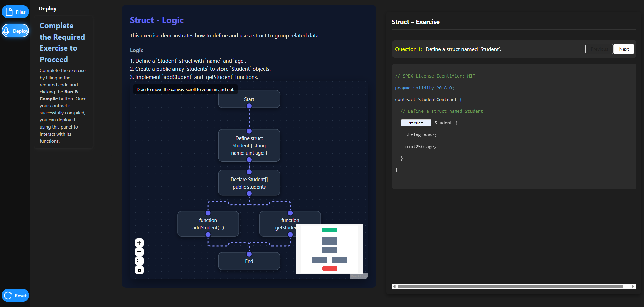Go to the Next question
Image resolution: width=644 pixels, height=307 pixels.
coord(624,49)
